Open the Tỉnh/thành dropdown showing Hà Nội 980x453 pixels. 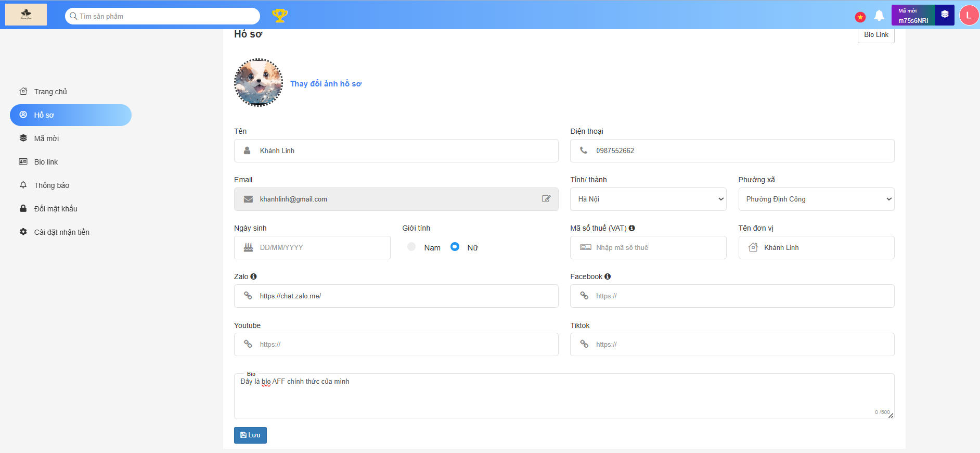pyautogui.click(x=648, y=199)
